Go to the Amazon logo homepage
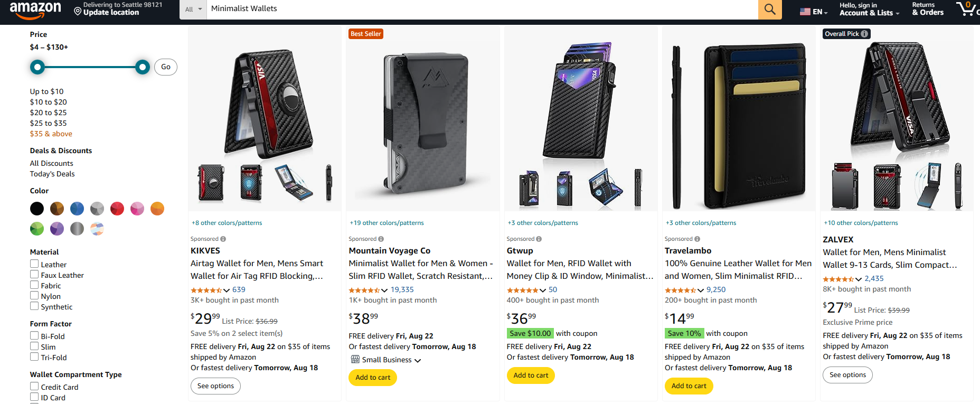 point(35,9)
